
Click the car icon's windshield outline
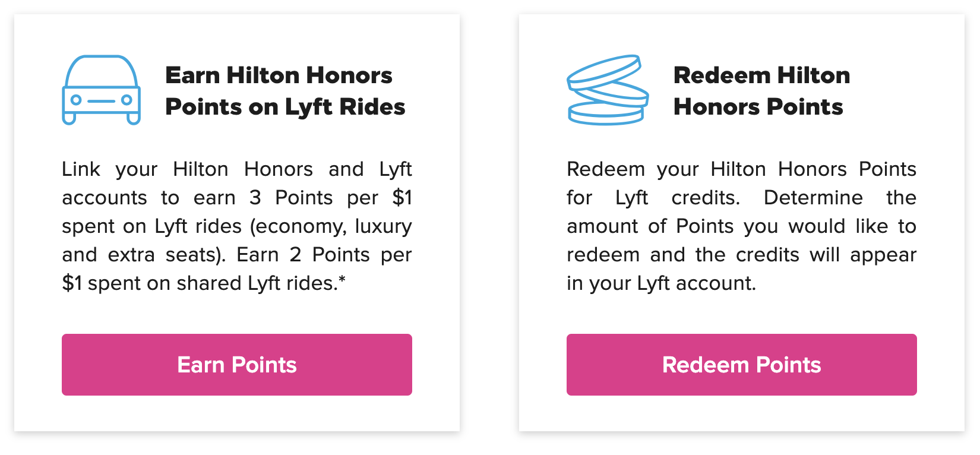(102, 71)
